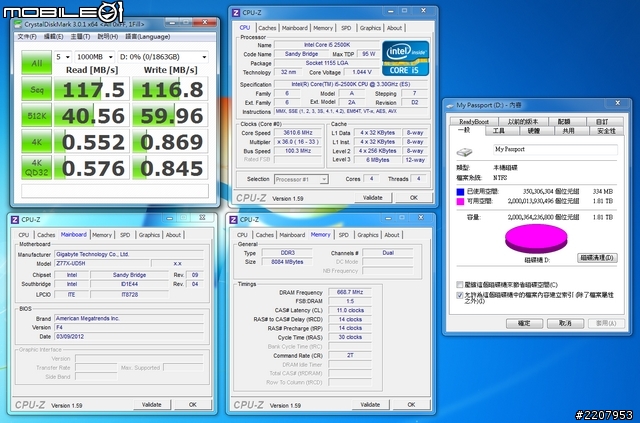Click the Intel Core i5 logo badge
The height and width of the screenshot is (423, 640).
point(406,58)
